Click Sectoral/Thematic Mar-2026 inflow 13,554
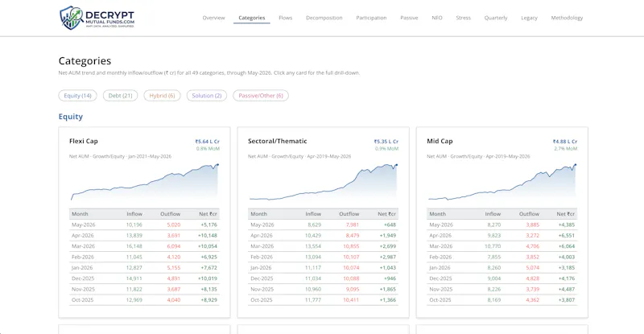The width and height of the screenshot is (644, 334). coord(313,246)
